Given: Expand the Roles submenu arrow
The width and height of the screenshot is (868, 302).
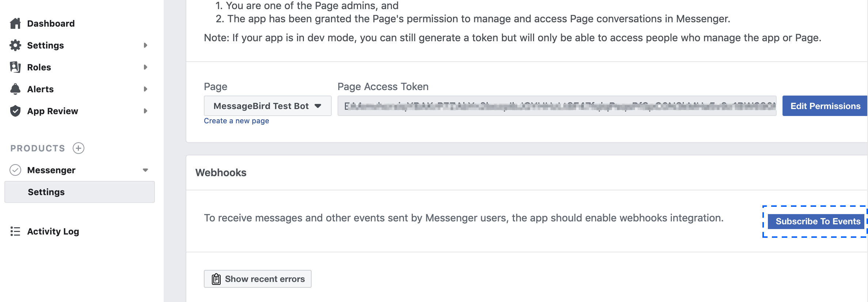Looking at the screenshot, I should click(x=145, y=67).
